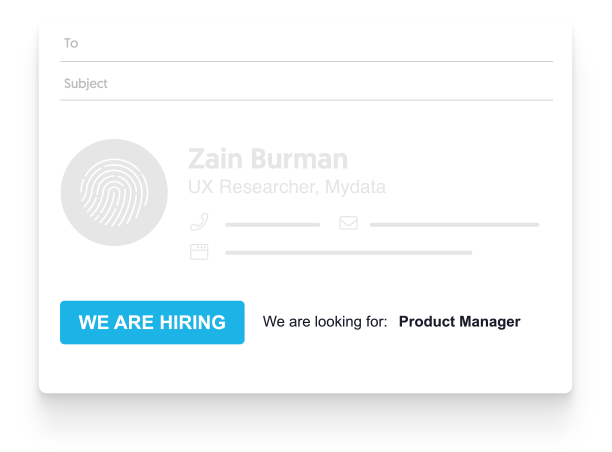Click the browser window website icon
This screenshot has width=612, height=452.
pyautogui.click(x=199, y=252)
